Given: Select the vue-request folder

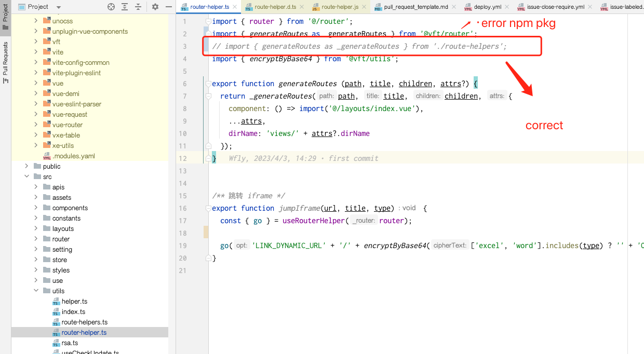Looking at the screenshot, I should pos(70,114).
